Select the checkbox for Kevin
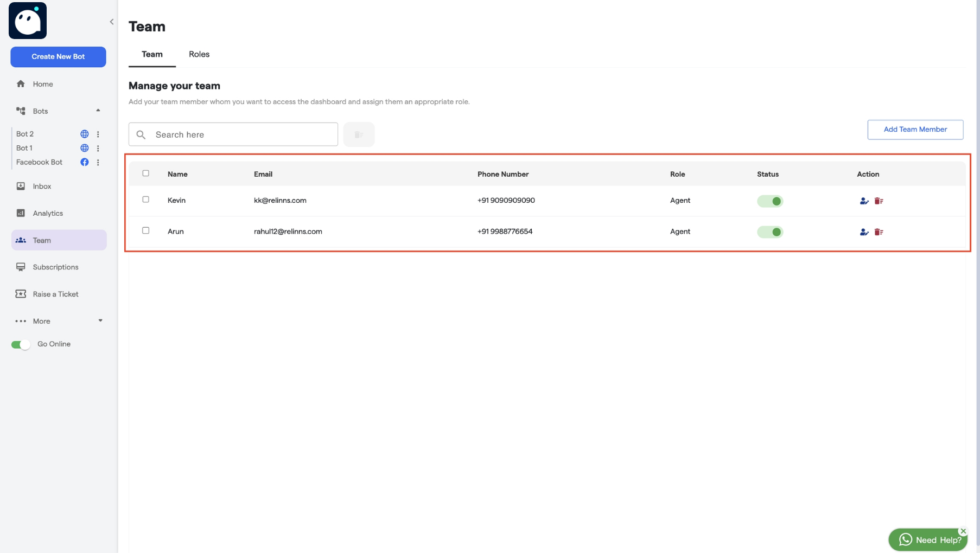 145,200
